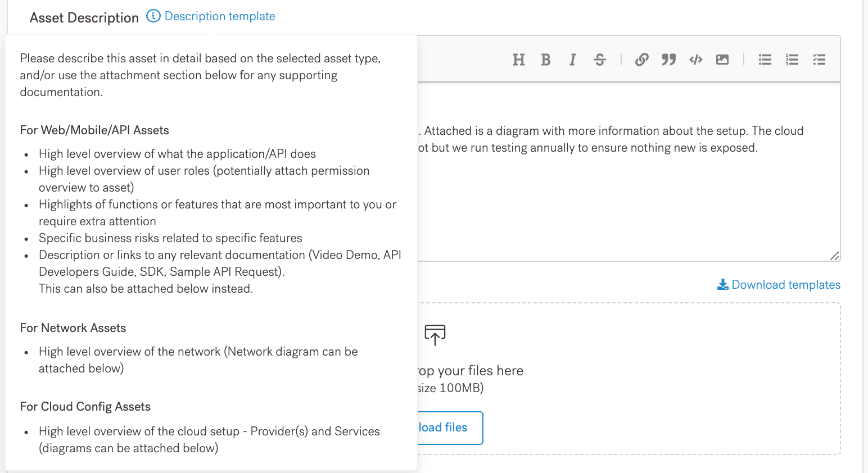Insert code block using code icon

tap(695, 60)
